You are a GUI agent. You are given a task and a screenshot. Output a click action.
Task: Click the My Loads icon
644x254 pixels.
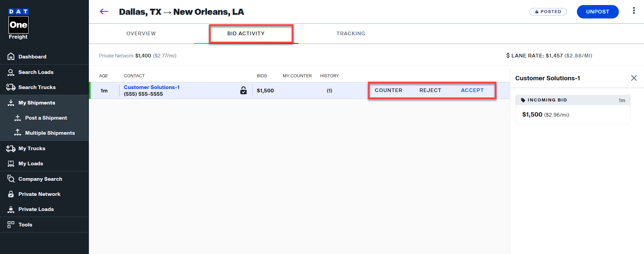click(11, 164)
